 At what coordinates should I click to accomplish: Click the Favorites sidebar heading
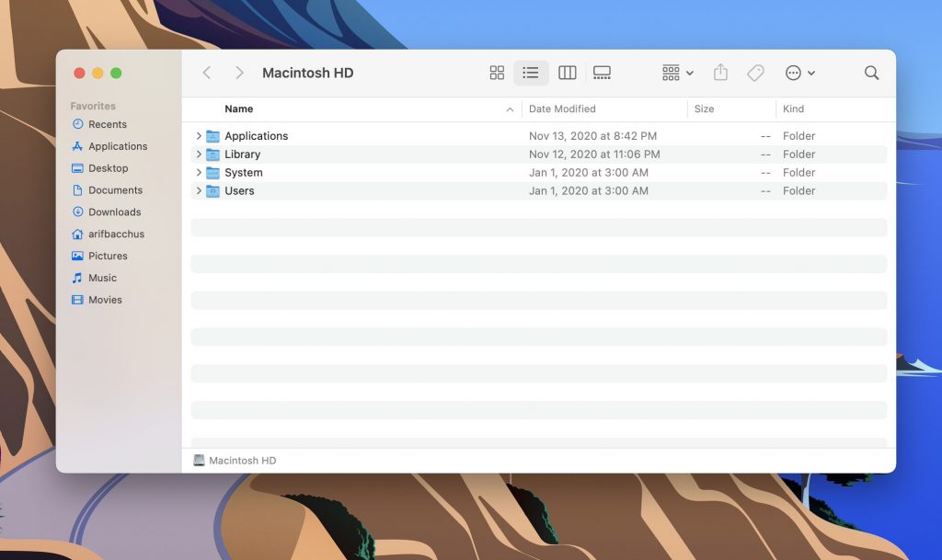click(x=93, y=106)
